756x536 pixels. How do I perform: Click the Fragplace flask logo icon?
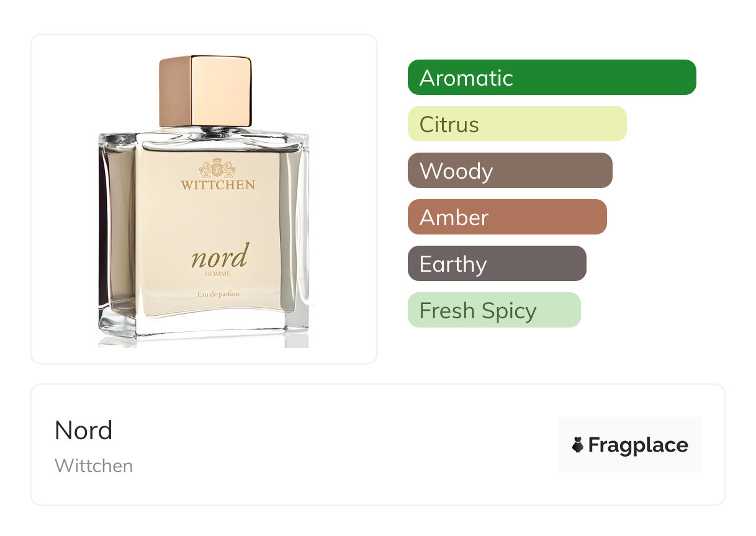point(578,445)
